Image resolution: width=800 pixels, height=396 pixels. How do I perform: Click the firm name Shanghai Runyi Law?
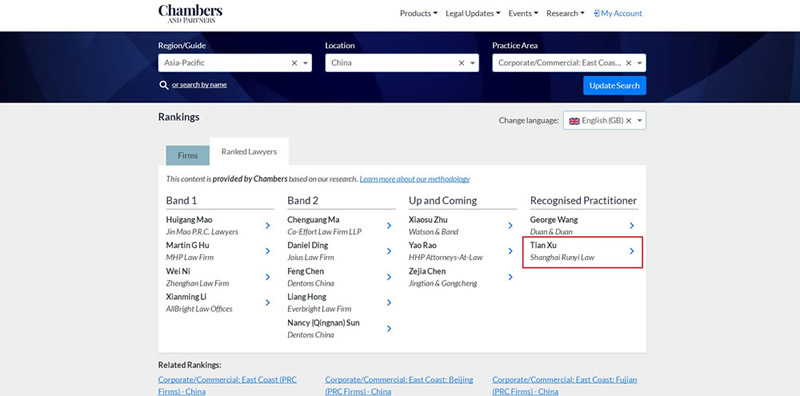click(562, 258)
